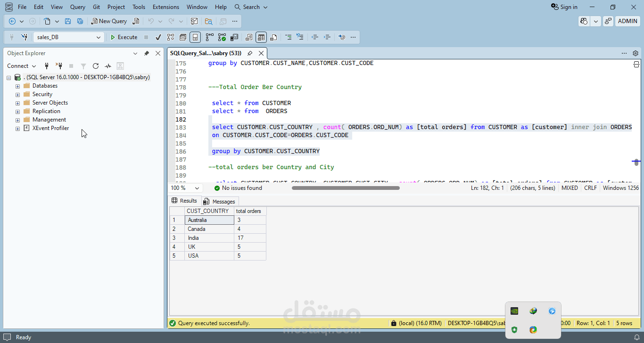Select the India cell in results grid
The image size is (644, 343).
pos(209,238)
